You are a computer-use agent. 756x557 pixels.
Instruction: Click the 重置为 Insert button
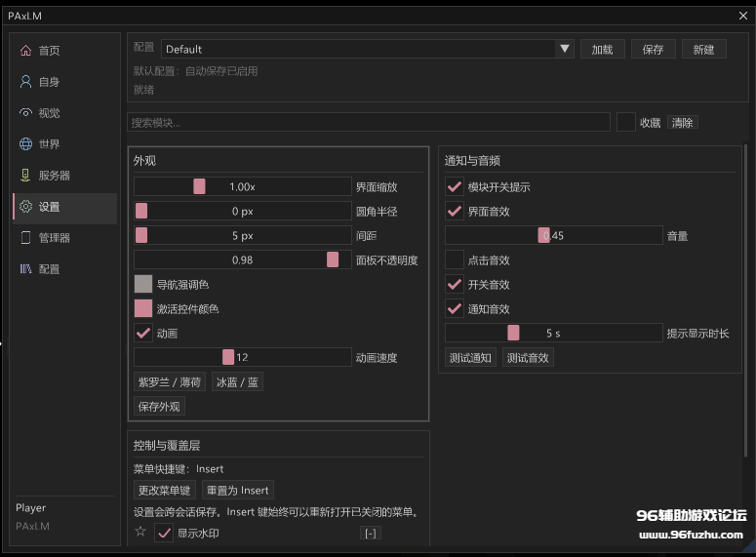coord(238,490)
